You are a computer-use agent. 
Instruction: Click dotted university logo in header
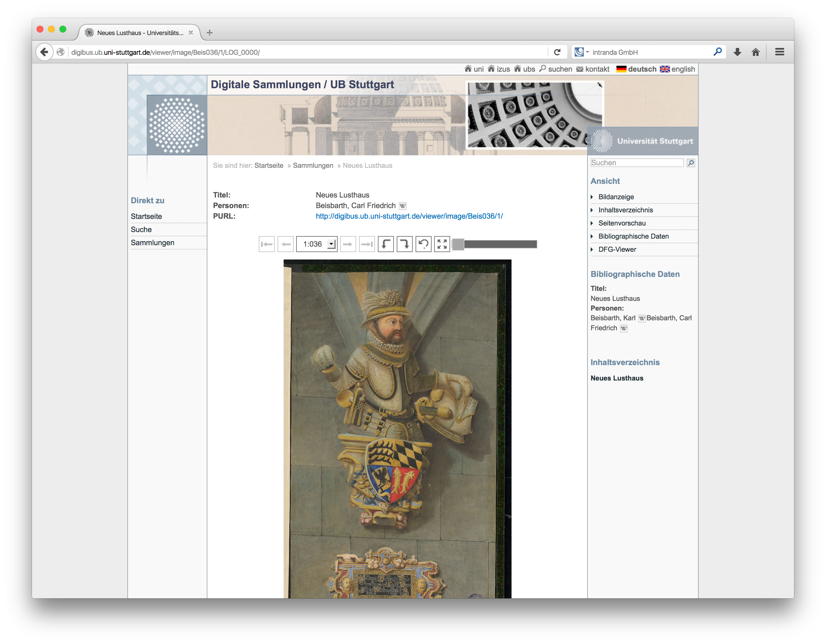coord(177,125)
